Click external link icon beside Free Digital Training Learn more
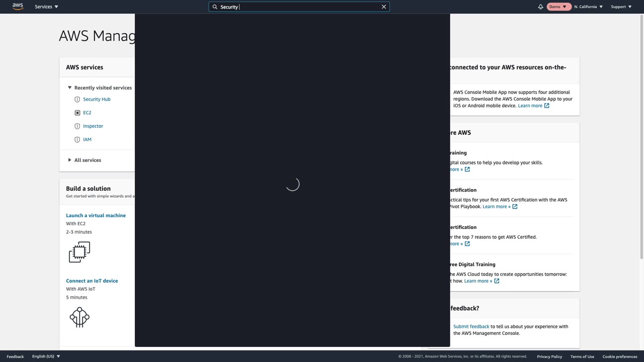This screenshot has height=362, width=644. [497, 281]
